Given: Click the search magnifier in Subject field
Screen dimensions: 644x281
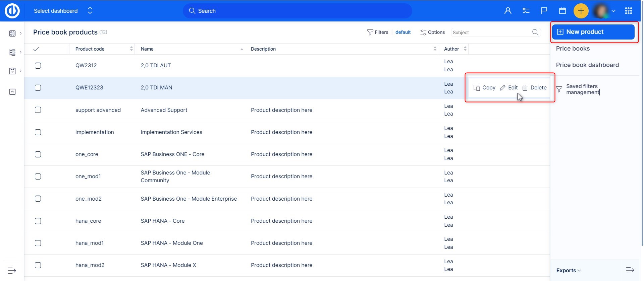Looking at the screenshot, I should pyautogui.click(x=535, y=32).
